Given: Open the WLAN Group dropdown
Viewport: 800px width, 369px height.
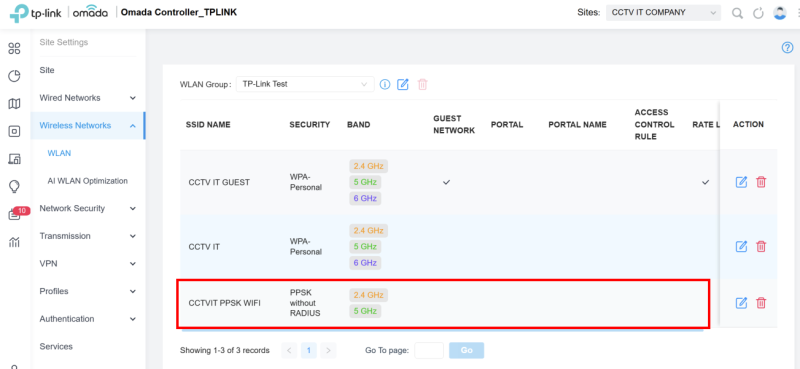Looking at the screenshot, I should [305, 84].
